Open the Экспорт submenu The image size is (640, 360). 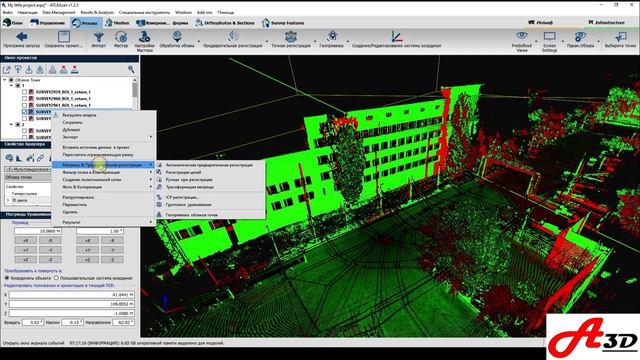coord(104,137)
